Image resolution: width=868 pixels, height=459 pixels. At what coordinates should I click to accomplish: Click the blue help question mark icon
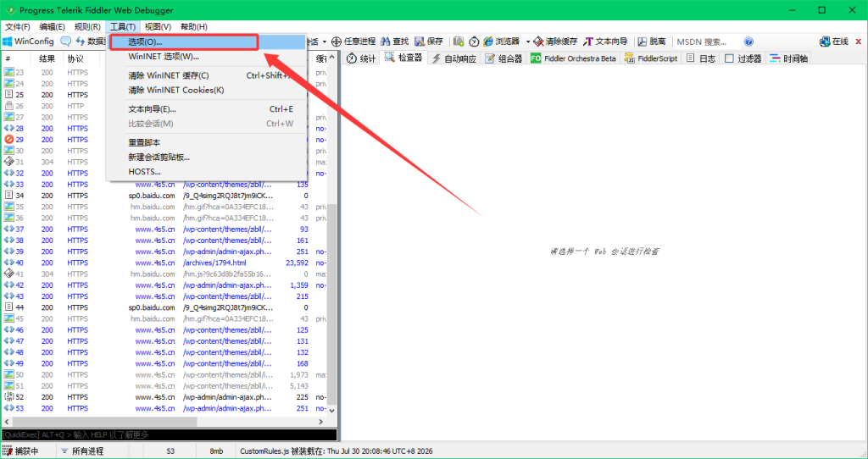tap(748, 41)
